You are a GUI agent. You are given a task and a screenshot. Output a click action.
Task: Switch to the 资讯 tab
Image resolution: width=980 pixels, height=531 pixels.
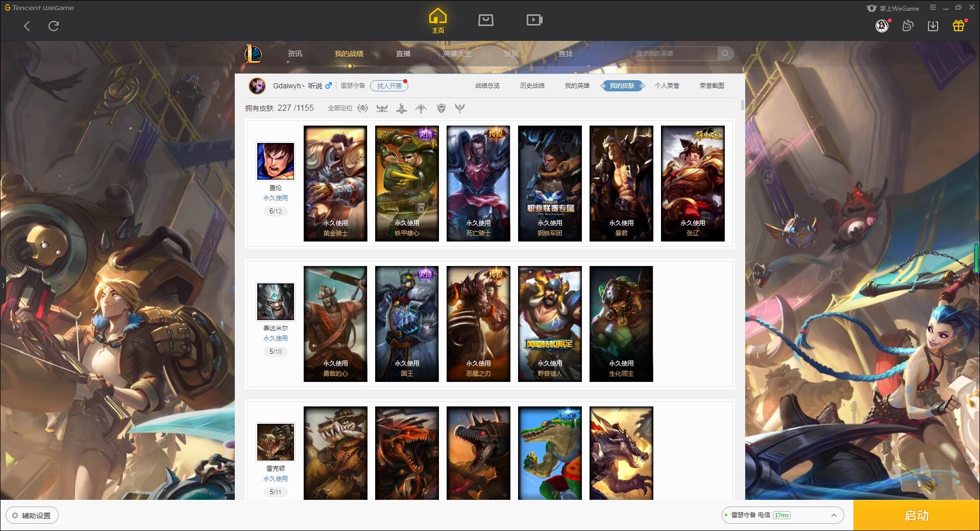pos(295,54)
